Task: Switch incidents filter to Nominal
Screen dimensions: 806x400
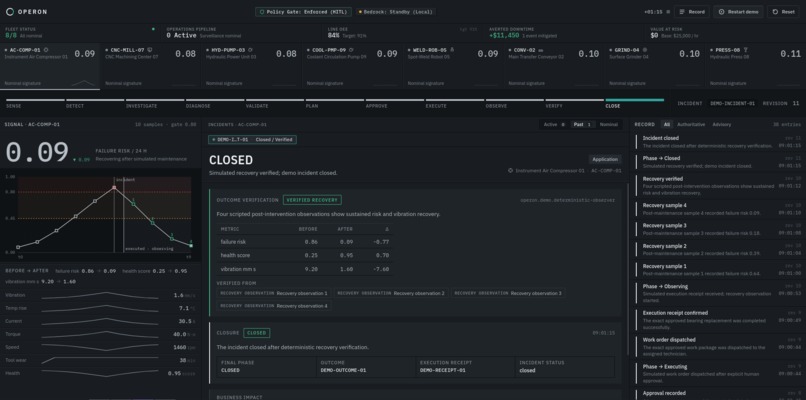Action: (609, 124)
